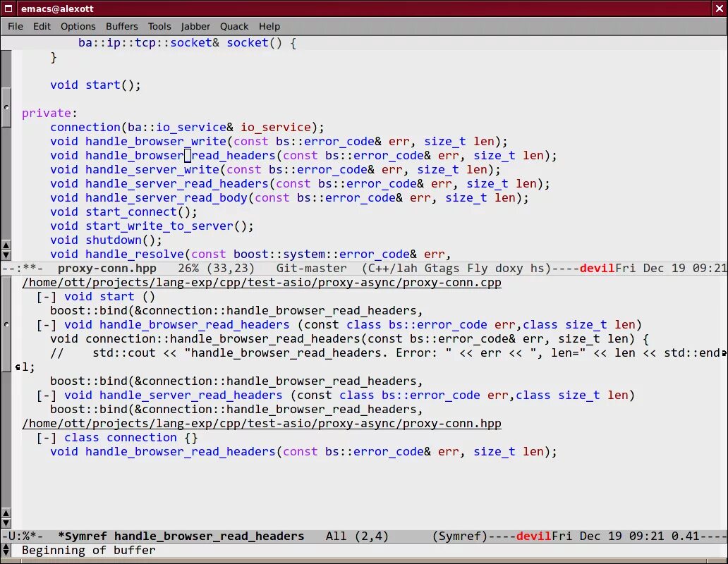Click 'socket()' method in first line

click(x=254, y=43)
